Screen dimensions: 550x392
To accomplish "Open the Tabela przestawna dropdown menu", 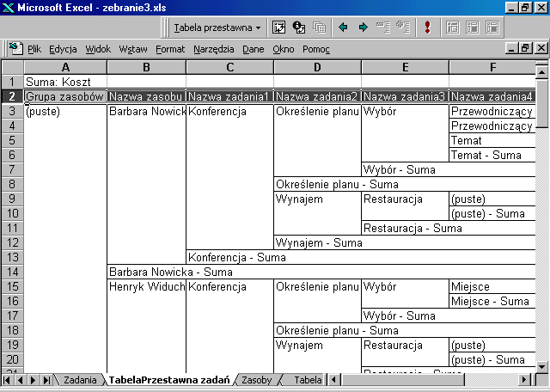I will pos(217,28).
